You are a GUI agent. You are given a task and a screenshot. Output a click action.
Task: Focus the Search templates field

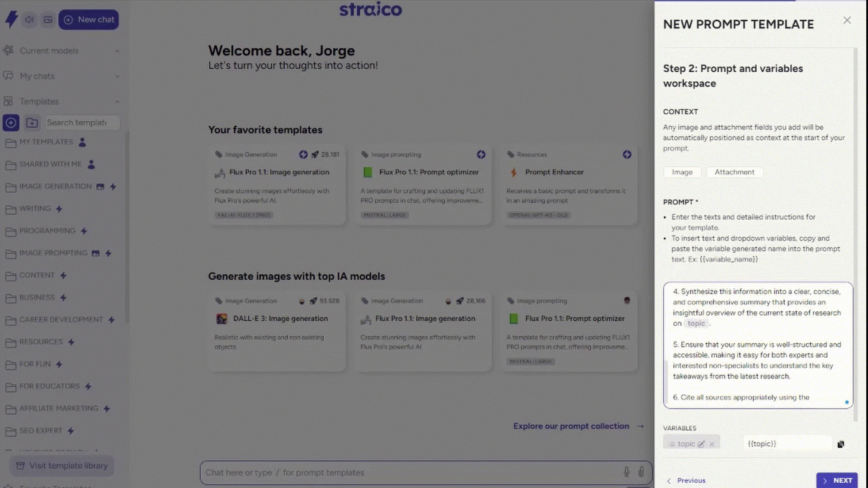click(x=81, y=122)
